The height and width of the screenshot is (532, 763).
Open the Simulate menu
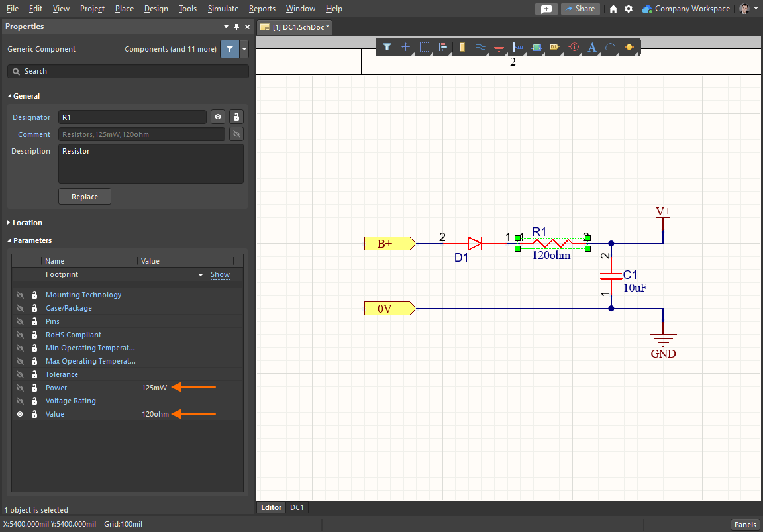coord(223,9)
